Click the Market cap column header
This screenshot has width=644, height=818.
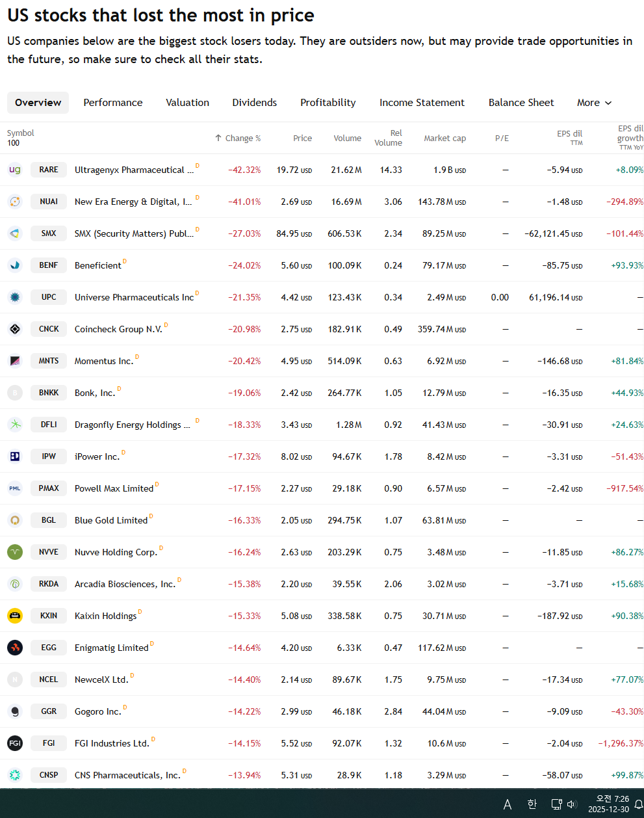click(445, 138)
